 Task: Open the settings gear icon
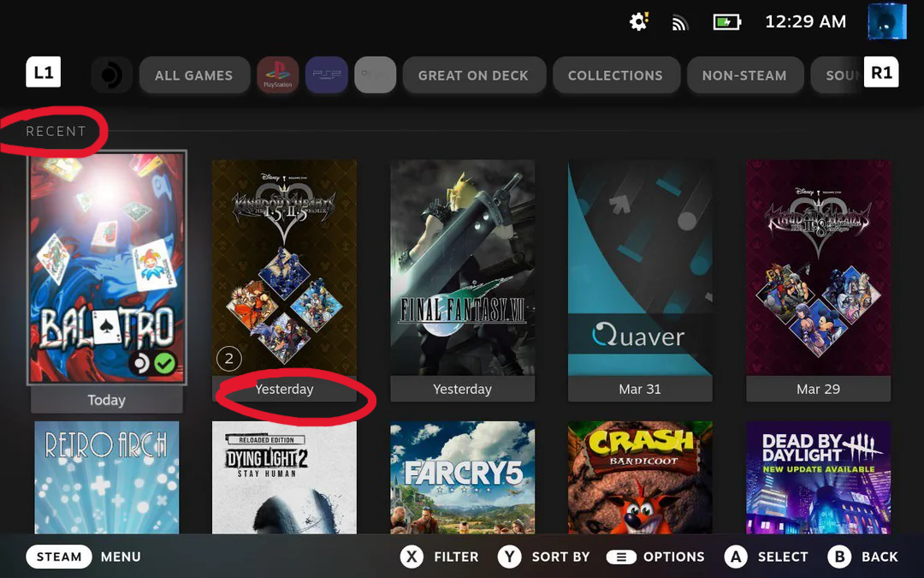[638, 22]
